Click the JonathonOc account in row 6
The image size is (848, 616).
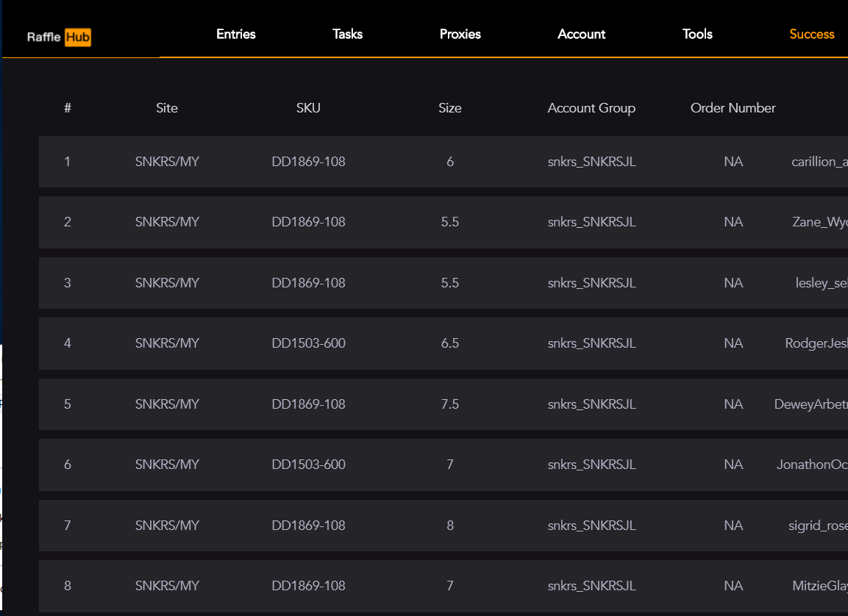812,465
